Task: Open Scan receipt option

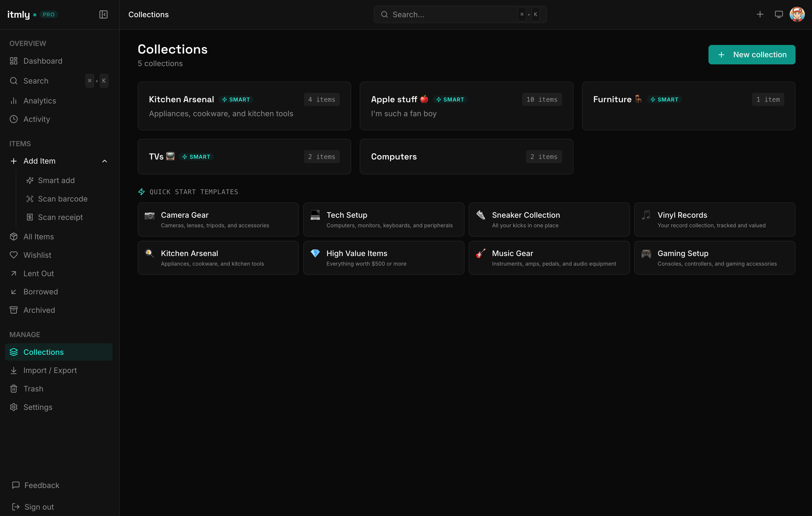Action: [60, 217]
